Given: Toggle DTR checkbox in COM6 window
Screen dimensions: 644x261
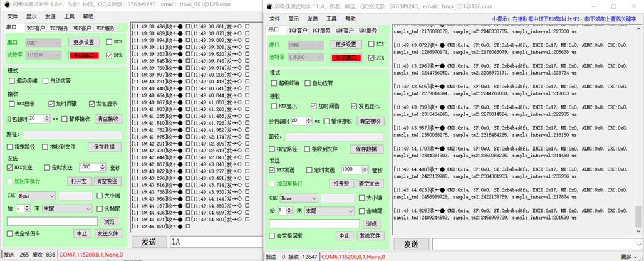Looking at the screenshot, I should pos(371,58).
